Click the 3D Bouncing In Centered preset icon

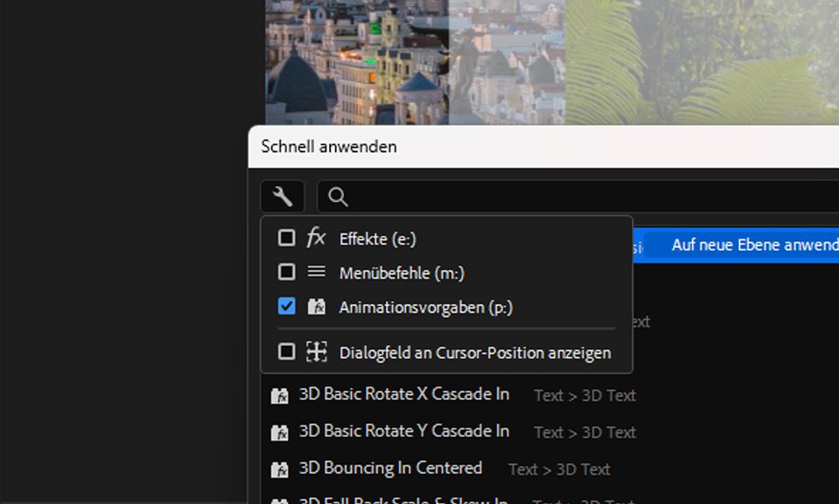(279, 469)
